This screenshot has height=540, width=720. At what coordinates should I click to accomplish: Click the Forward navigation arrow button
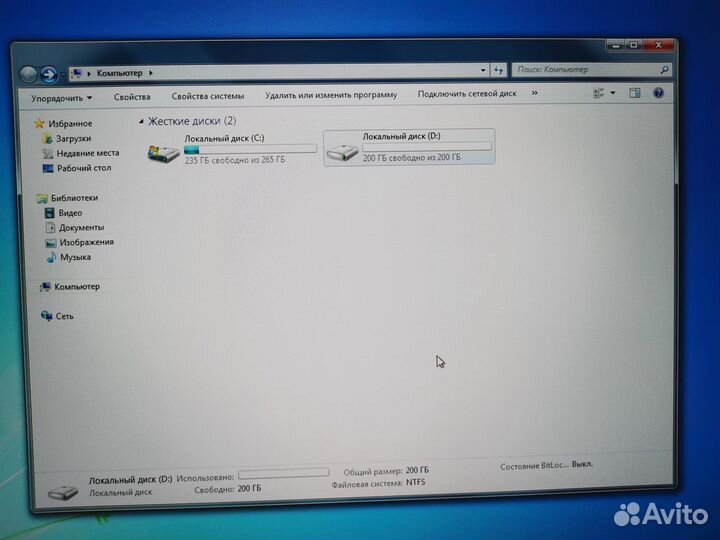[x=47, y=74]
